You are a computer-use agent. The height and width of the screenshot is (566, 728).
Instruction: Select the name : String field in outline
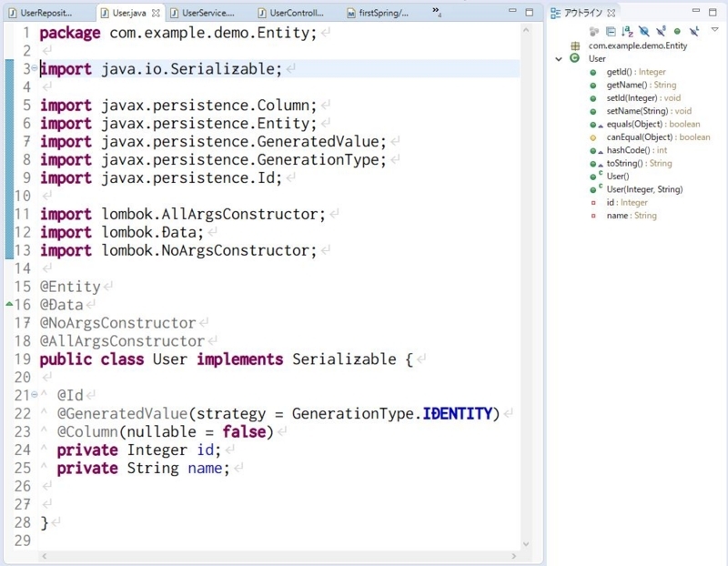point(632,216)
